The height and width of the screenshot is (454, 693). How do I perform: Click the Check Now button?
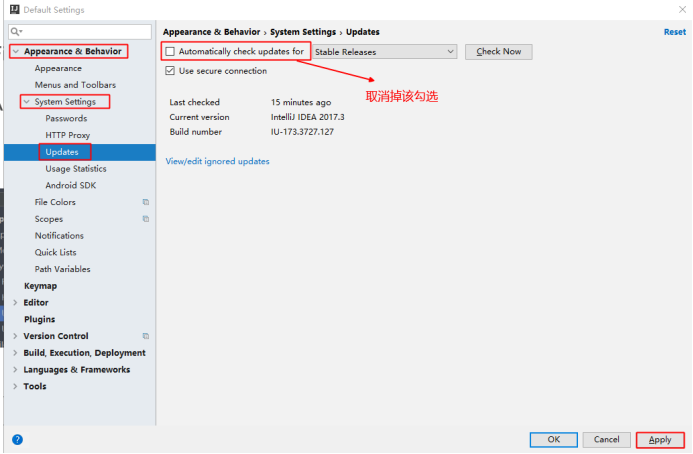click(x=499, y=52)
